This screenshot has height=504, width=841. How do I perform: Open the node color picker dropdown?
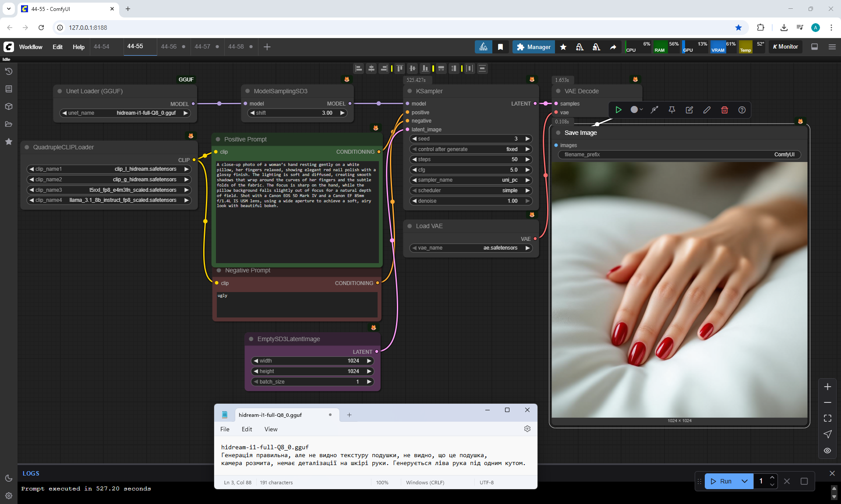coord(636,110)
